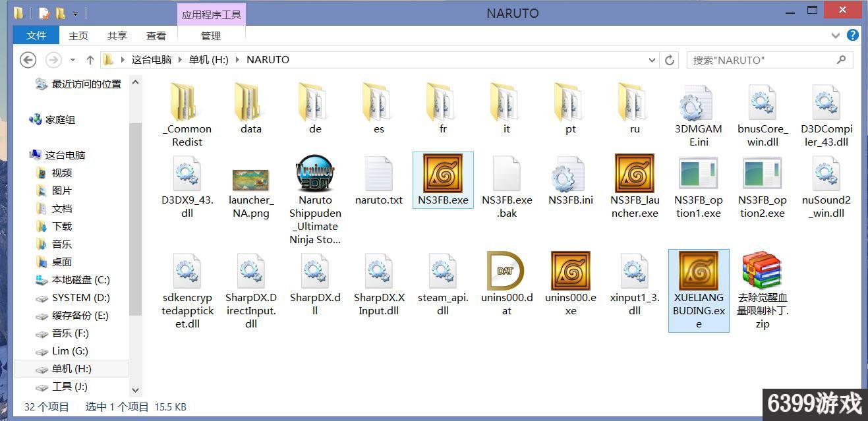Select nuSound2_win.dll file
Image resolution: width=868 pixels, height=421 pixels.
(x=826, y=187)
